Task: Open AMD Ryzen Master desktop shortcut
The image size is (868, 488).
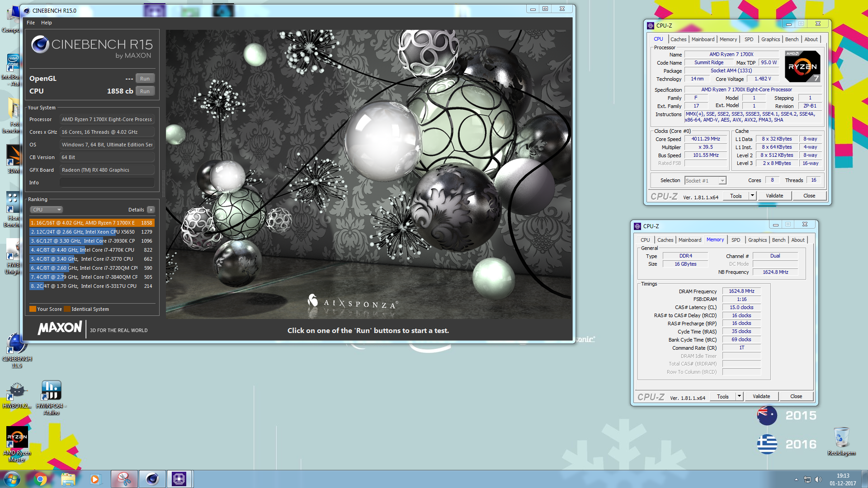Action: click(x=17, y=444)
